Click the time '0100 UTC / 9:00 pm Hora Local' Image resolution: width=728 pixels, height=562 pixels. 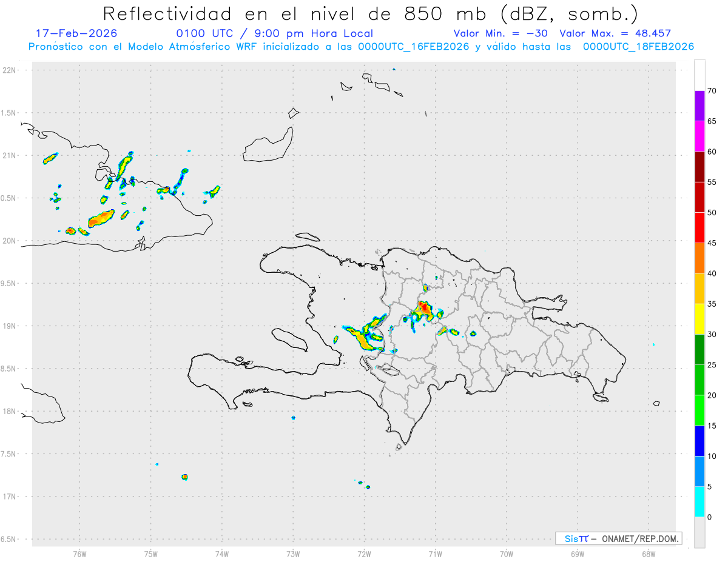point(275,33)
